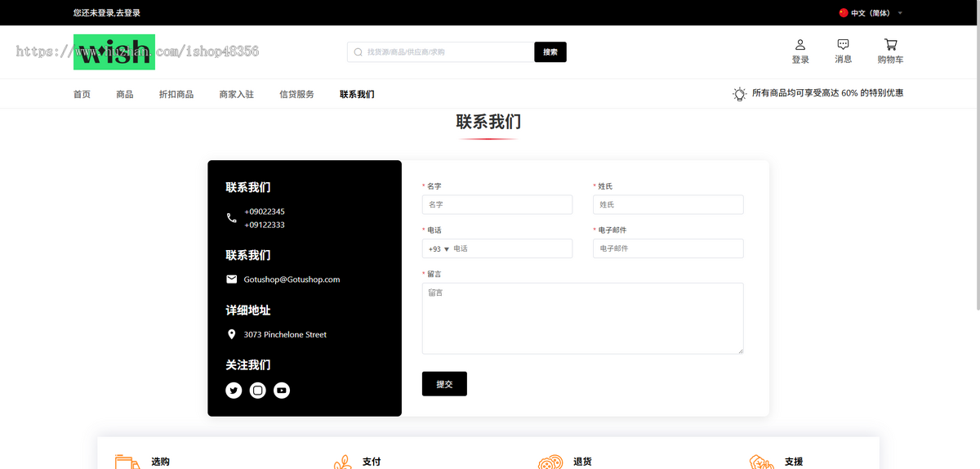The image size is (980, 469).
Task: Open the messages chat icon
Action: (x=844, y=44)
